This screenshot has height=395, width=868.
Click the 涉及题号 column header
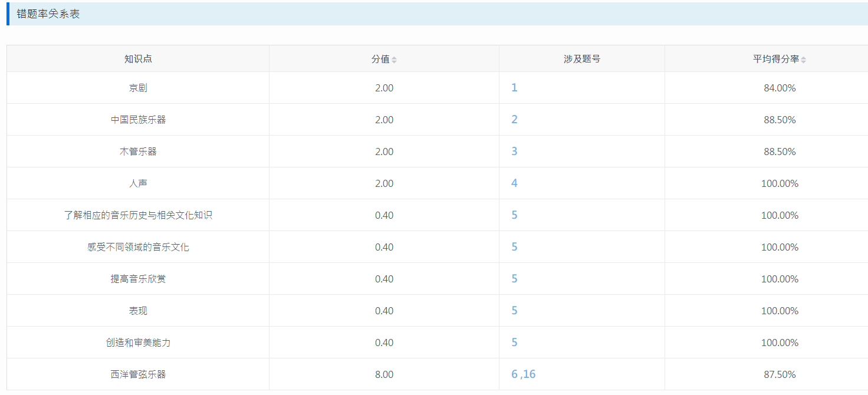(581, 59)
